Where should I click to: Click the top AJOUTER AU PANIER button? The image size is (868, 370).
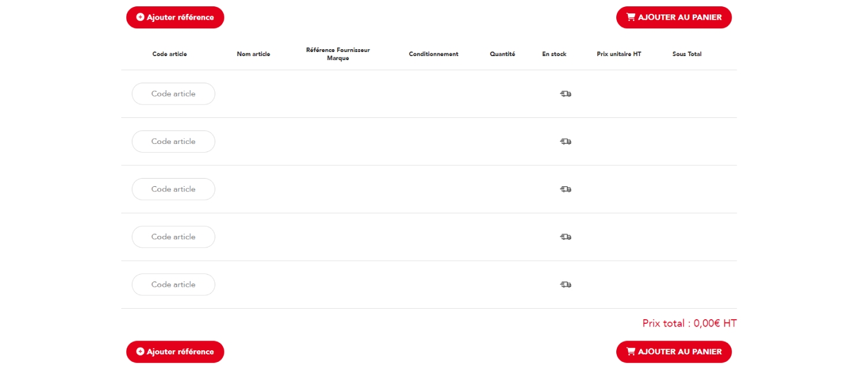pyautogui.click(x=674, y=17)
